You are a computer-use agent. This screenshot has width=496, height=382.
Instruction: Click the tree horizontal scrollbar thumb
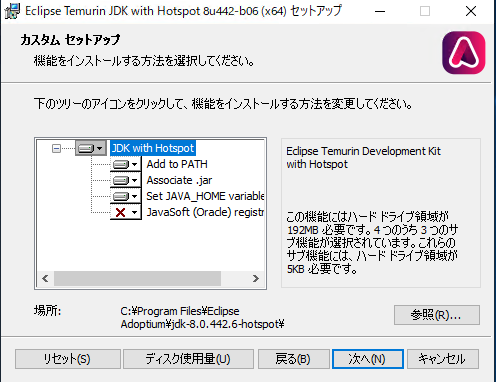click(137, 278)
